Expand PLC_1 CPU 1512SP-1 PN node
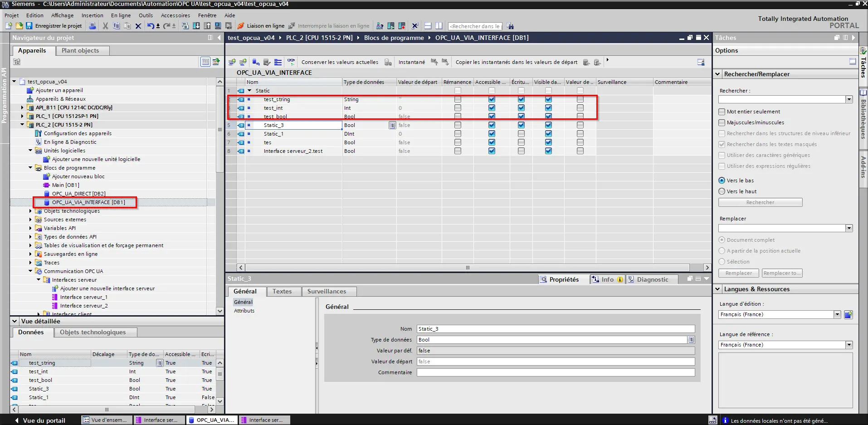The width and height of the screenshot is (868, 425). click(22, 116)
